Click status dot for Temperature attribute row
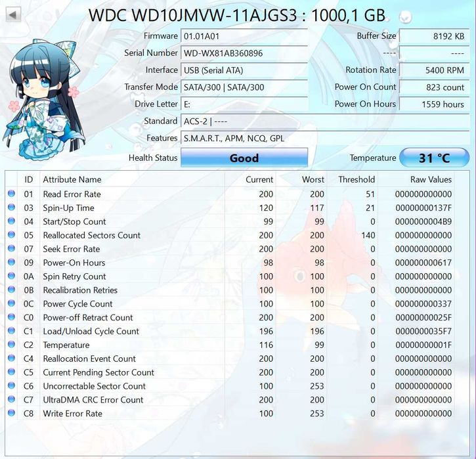This screenshot has width=476, height=459. click(12, 345)
